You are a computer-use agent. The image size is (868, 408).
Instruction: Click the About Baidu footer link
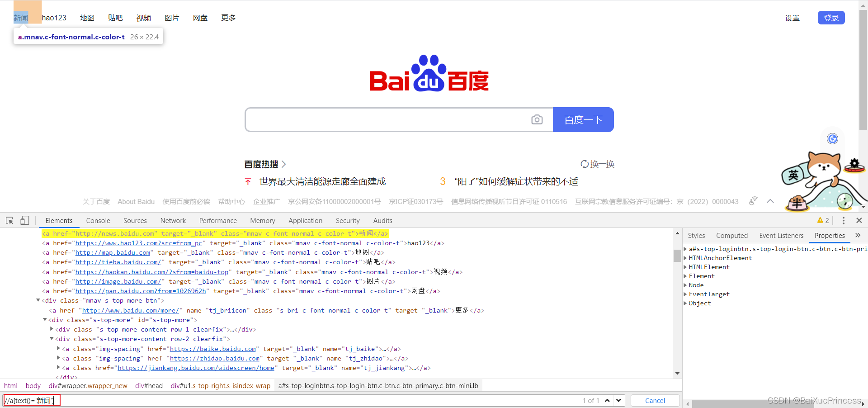[136, 201]
